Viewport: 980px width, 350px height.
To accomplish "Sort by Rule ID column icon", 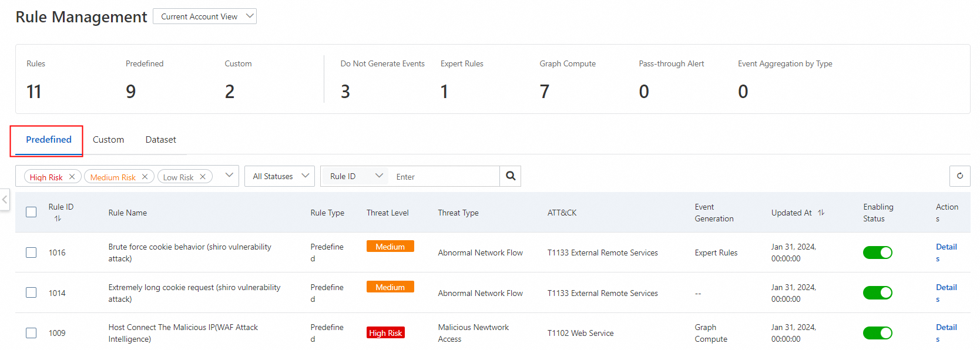I will click(x=58, y=218).
